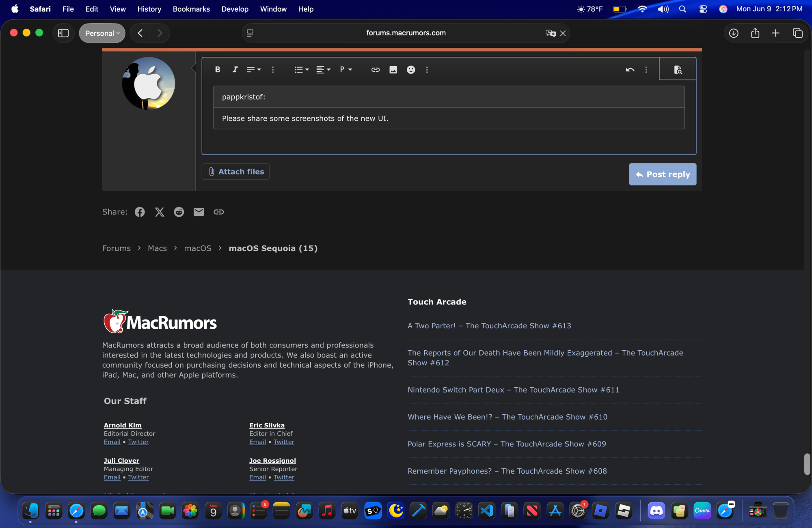This screenshot has height=528, width=812.
Task: Open the Bookmarks menu
Action: 191,9
